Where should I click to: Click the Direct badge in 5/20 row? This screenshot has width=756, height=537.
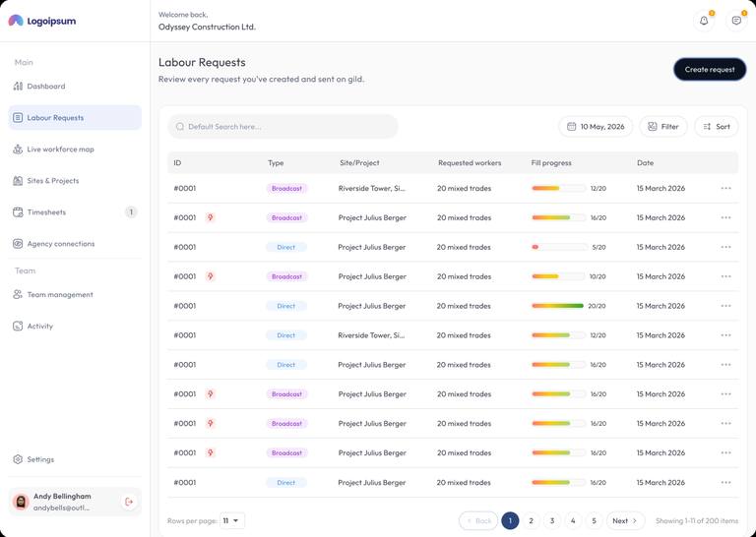click(x=285, y=247)
